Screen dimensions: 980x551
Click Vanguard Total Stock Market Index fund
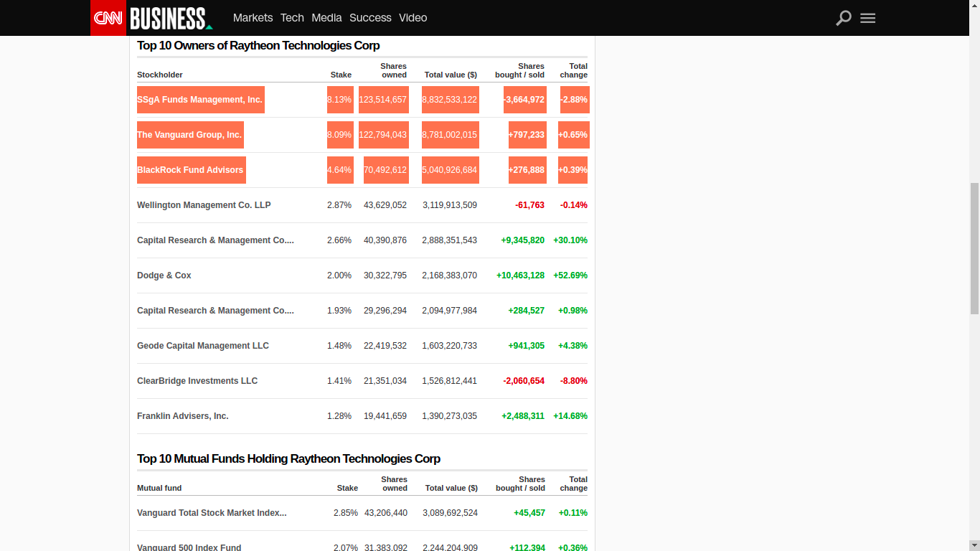pyautogui.click(x=212, y=513)
